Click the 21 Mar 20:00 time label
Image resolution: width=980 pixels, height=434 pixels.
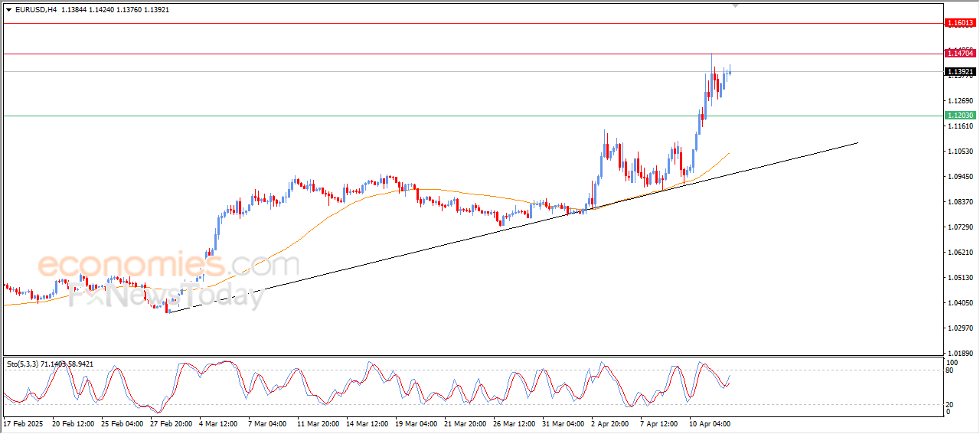point(465,423)
